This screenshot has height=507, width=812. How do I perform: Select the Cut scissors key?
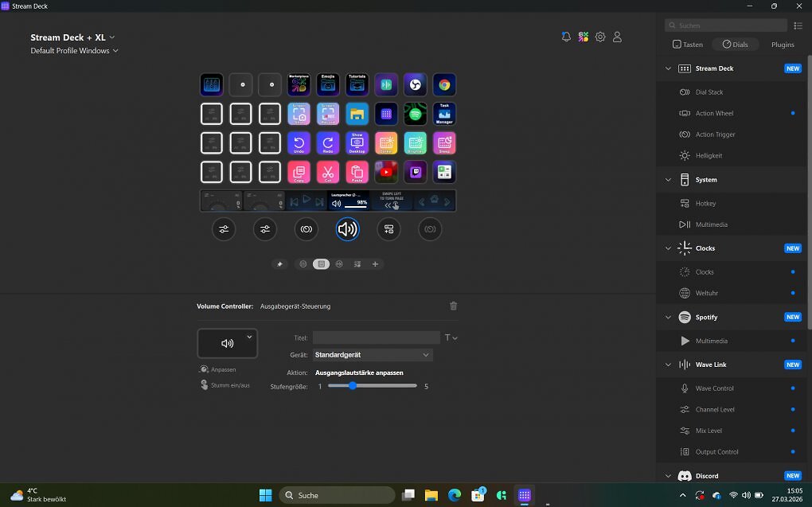328,172
